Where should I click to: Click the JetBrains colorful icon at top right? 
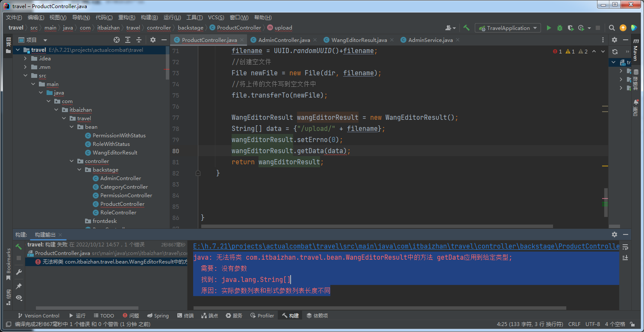(x=634, y=28)
